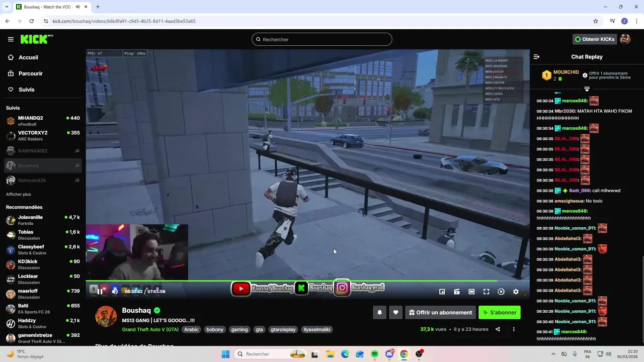
Task: Open Chrome three-dot menu
Action: 637,21
